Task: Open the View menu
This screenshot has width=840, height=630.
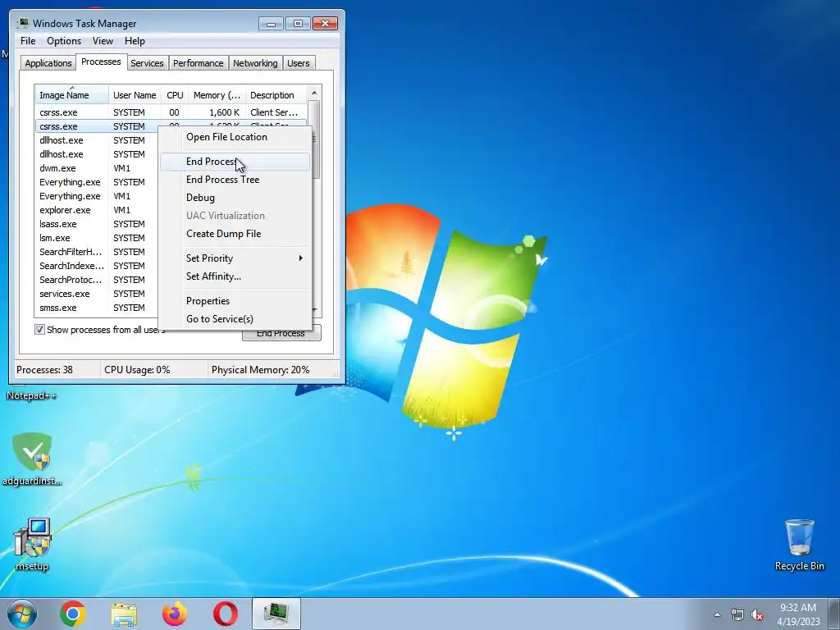Action: coord(103,41)
